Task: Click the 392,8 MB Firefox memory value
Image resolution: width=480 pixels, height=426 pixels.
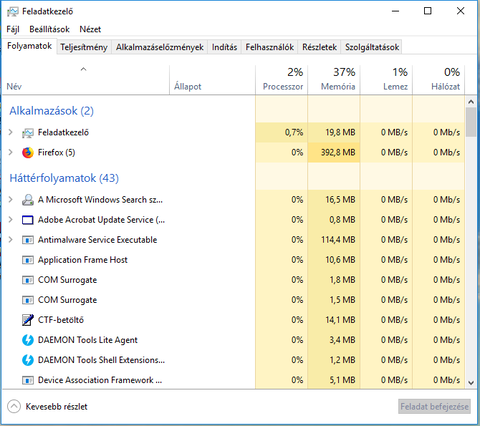Action: tap(338, 153)
